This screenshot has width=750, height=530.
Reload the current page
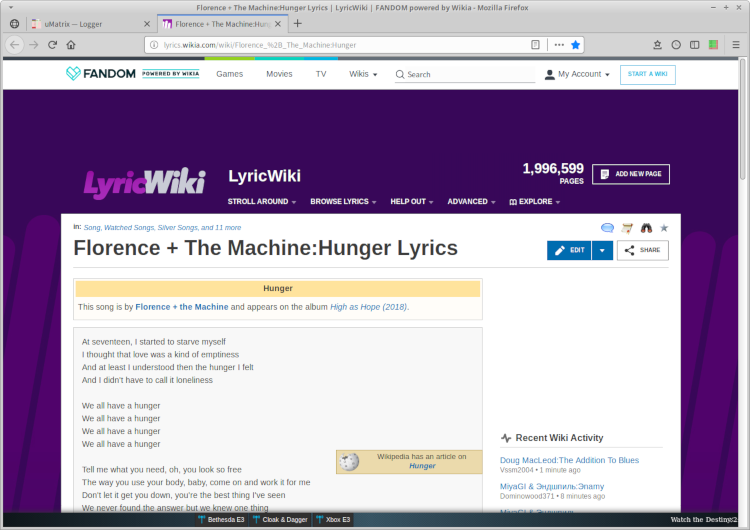53,45
